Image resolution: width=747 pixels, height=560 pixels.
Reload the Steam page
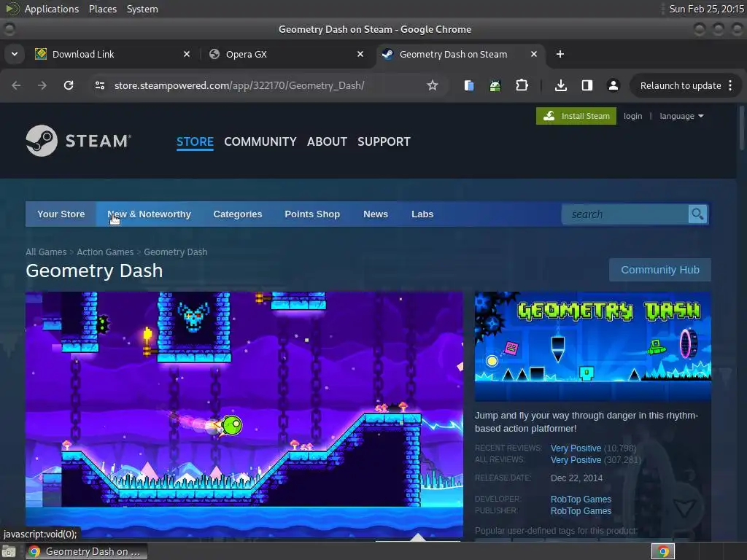click(x=69, y=85)
